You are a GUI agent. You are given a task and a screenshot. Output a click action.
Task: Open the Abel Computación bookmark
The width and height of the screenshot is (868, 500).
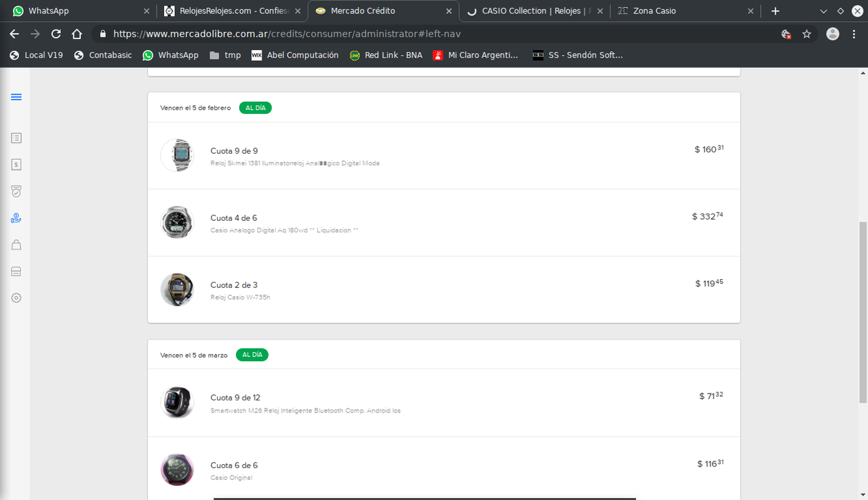pyautogui.click(x=295, y=55)
